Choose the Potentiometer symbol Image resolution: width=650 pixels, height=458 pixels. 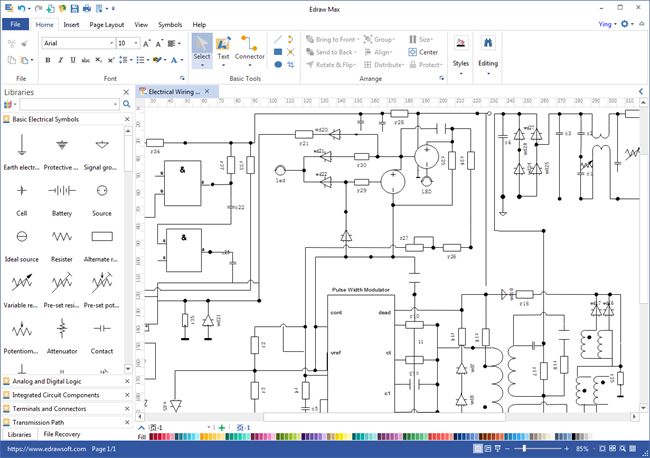[22, 329]
